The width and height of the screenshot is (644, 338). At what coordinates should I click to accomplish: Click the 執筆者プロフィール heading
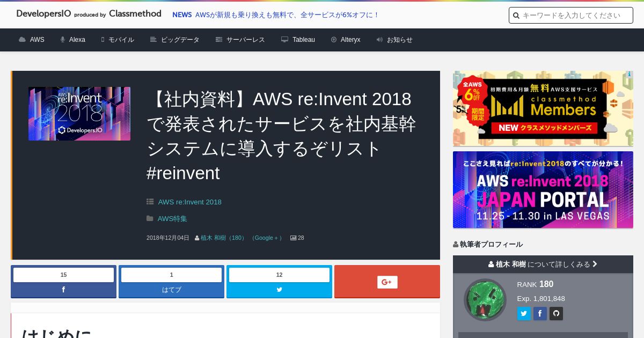click(x=488, y=245)
